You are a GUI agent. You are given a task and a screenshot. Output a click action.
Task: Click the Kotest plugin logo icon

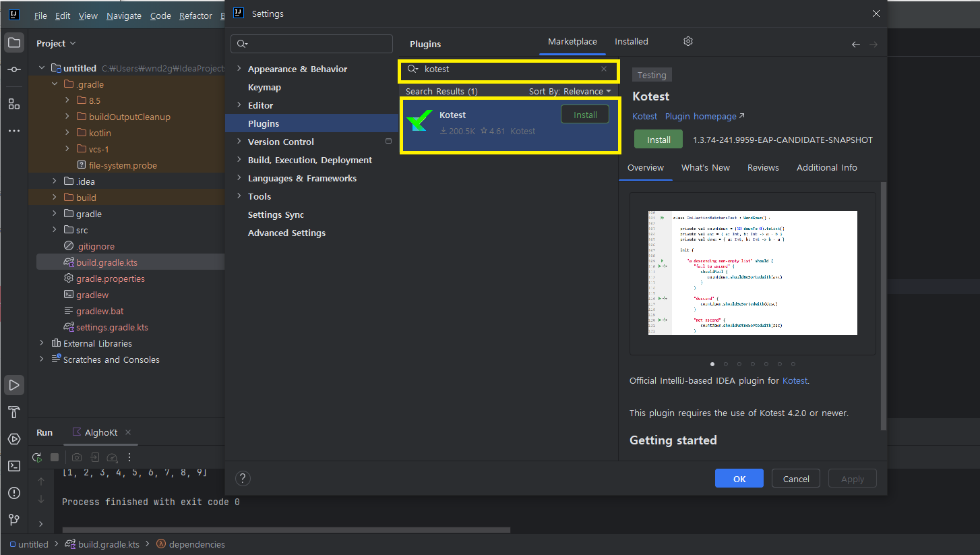tap(419, 121)
